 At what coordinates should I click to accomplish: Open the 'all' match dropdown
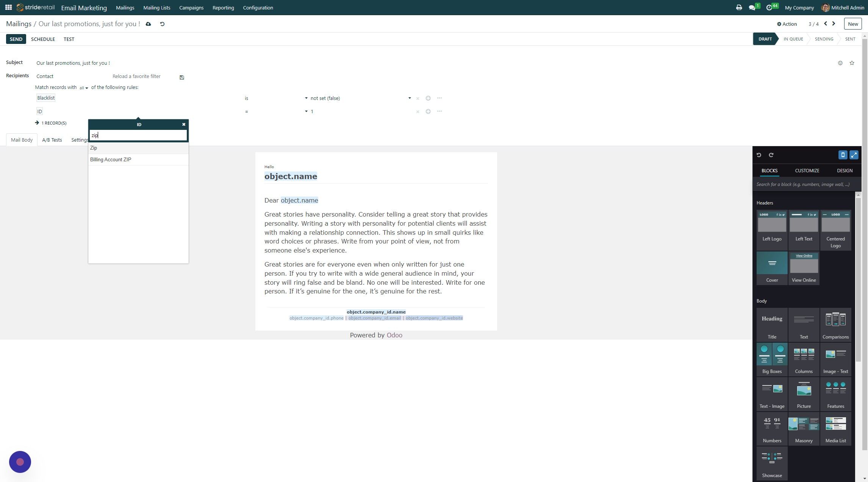point(84,88)
